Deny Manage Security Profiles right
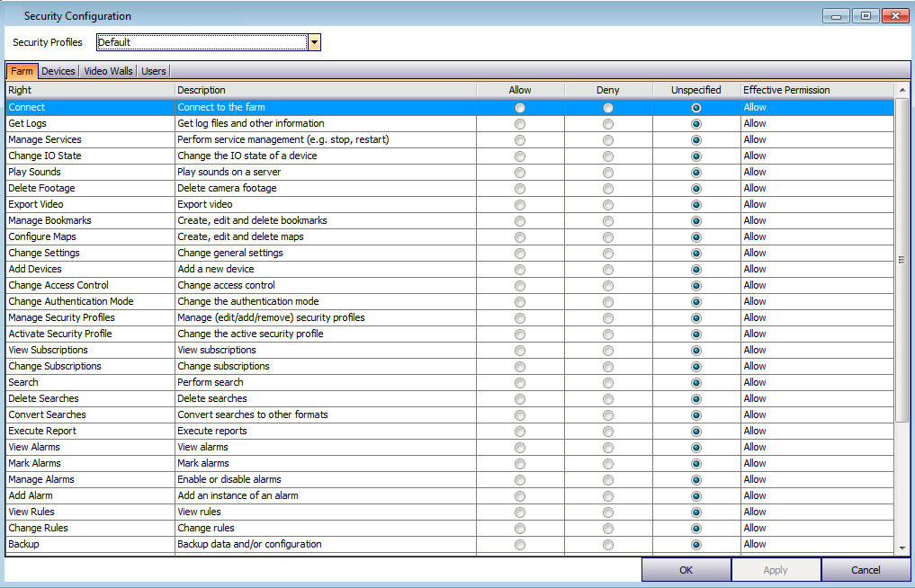 coord(608,318)
